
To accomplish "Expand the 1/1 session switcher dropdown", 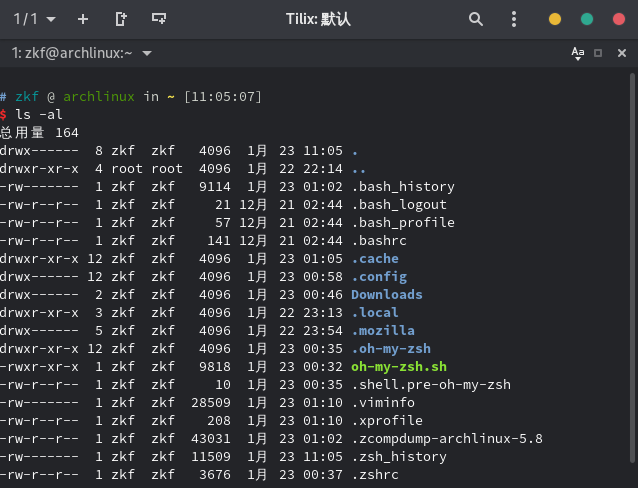I will click(34, 19).
